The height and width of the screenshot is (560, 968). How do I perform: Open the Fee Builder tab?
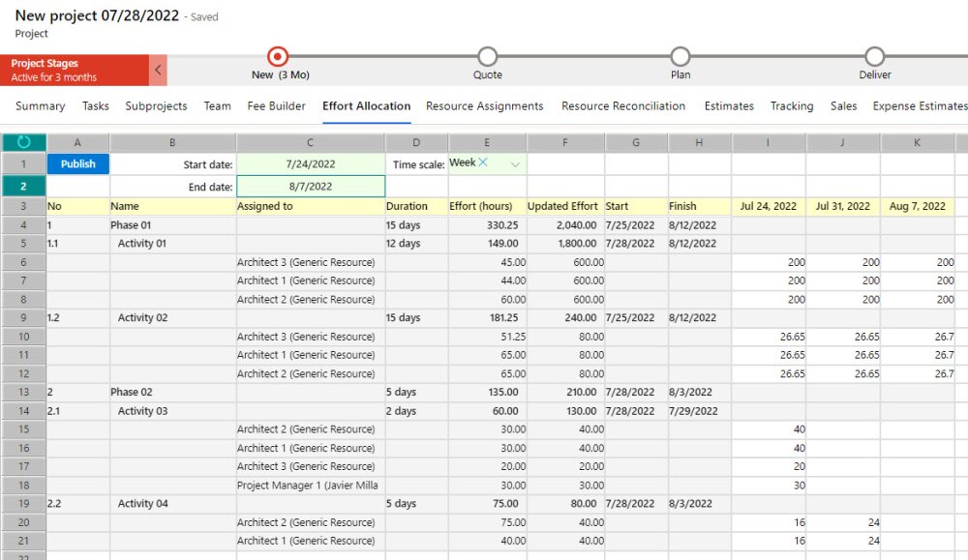(x=276, y=106)
